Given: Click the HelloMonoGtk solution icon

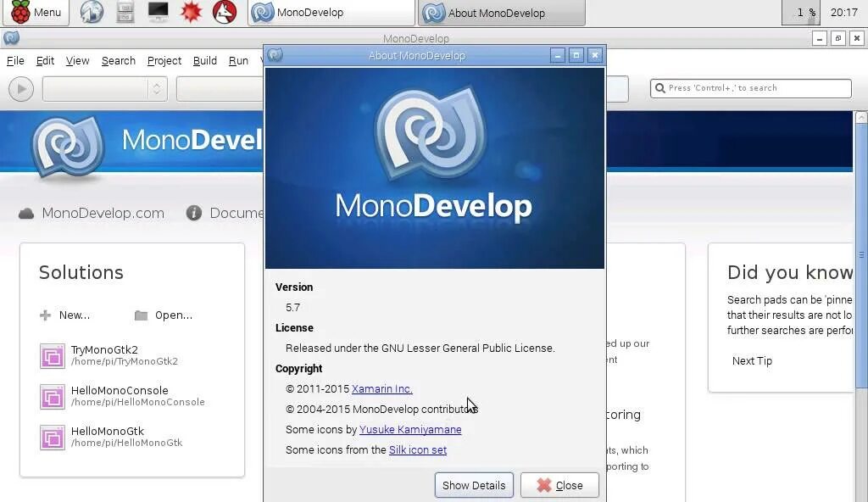Looking at the screenshot, I should point(53,438).
